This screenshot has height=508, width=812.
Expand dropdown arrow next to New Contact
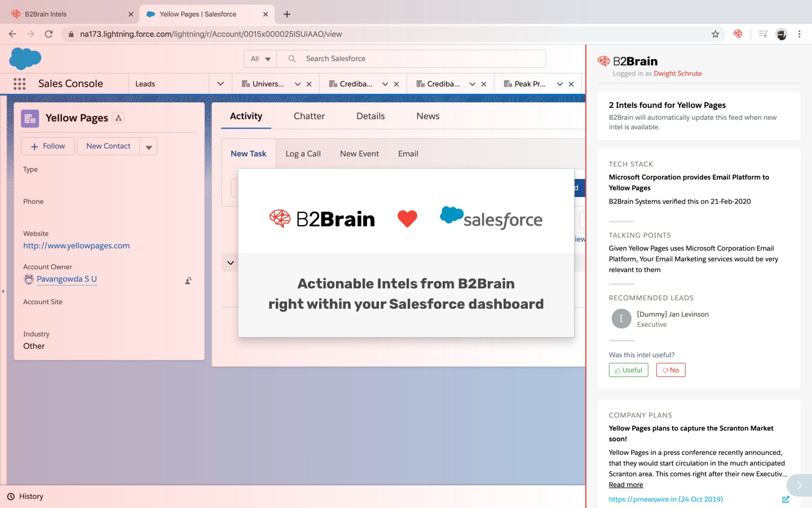[x=149, y=147]
